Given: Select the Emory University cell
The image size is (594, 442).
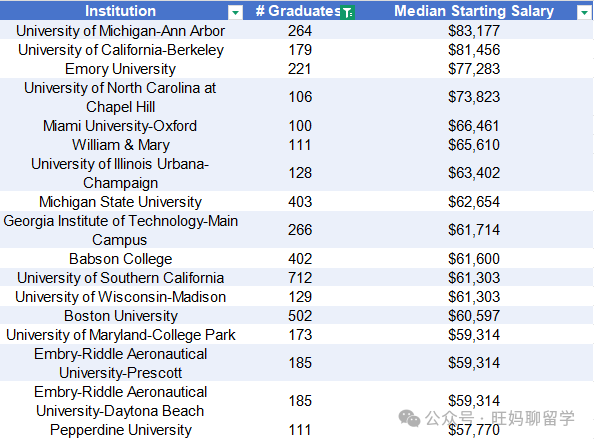Looking at the screenshot, I should coord(120,69).
